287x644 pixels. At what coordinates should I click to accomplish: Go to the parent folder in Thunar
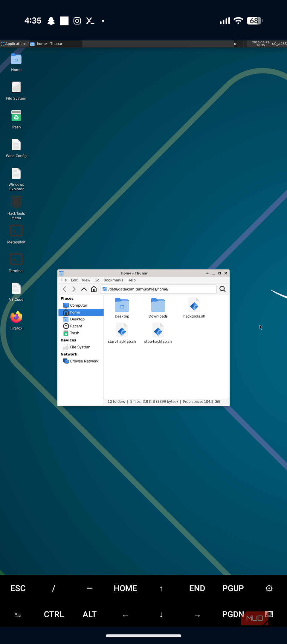tap(84, 289)
